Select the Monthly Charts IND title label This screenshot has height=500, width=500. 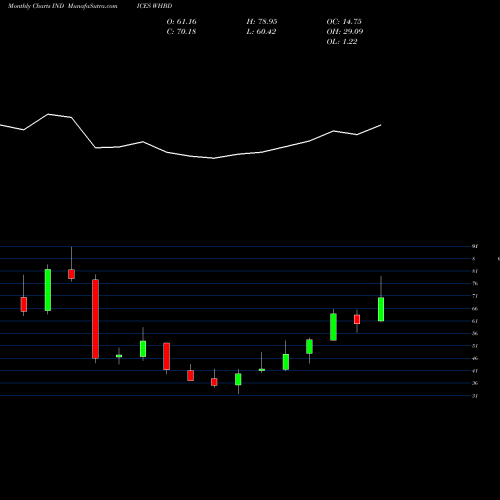(x=36, y=6)
